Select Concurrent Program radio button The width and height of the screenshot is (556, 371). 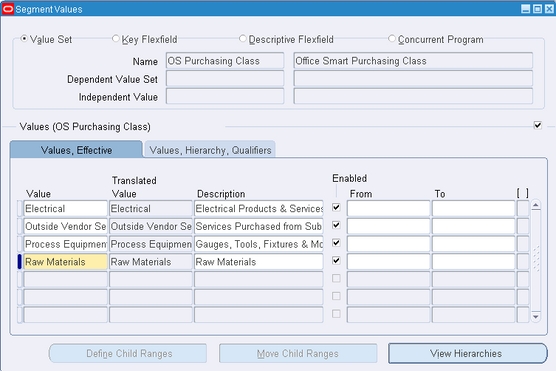click(x=392, y=38)
